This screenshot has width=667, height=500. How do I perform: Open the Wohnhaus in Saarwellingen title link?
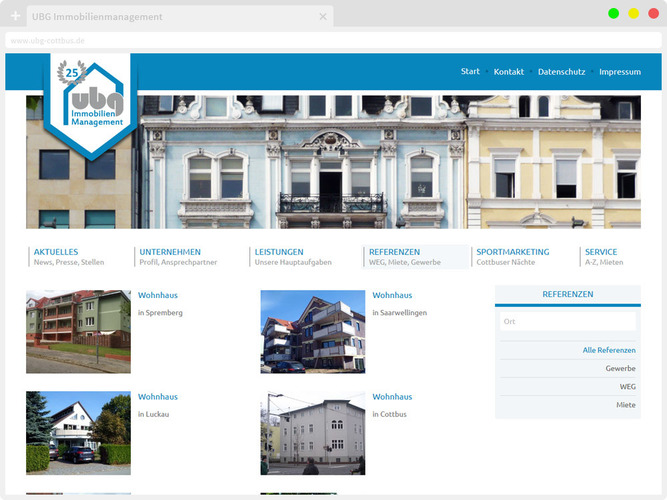pos(392,295)
